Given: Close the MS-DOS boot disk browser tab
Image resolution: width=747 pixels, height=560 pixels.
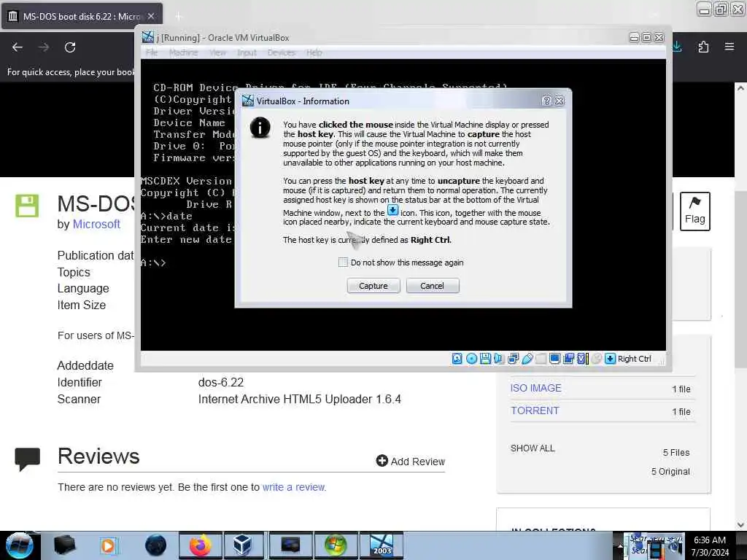Looking at the screenshot, I should 151,16.
